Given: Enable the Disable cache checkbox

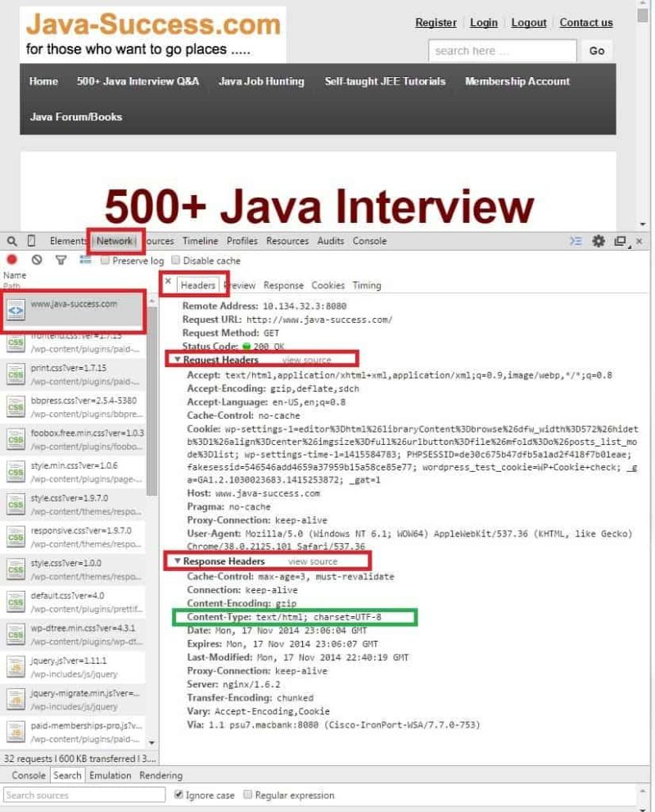Looking at the screenshot, I should pyautogui.click(x=176, y=260).
